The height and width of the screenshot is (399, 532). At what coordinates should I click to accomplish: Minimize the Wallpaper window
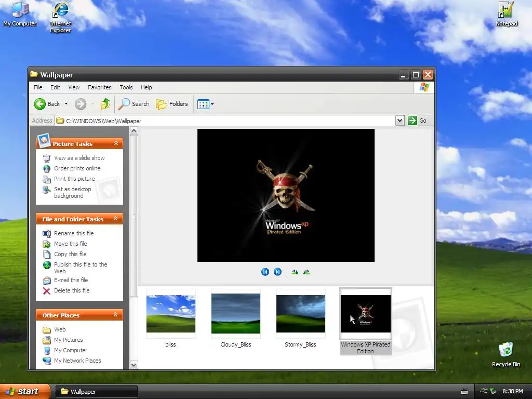[x=403, y=75]
